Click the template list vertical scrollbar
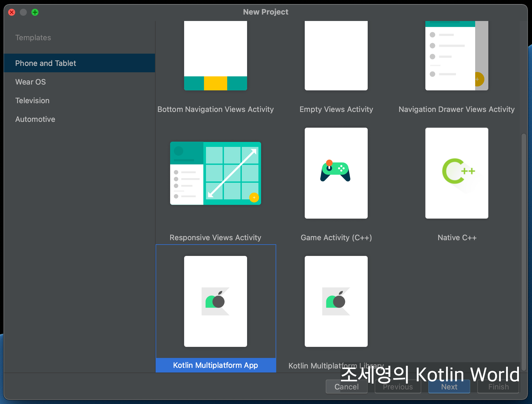The image size is (532, 404). pyautogui.click(x=524, y=252)
